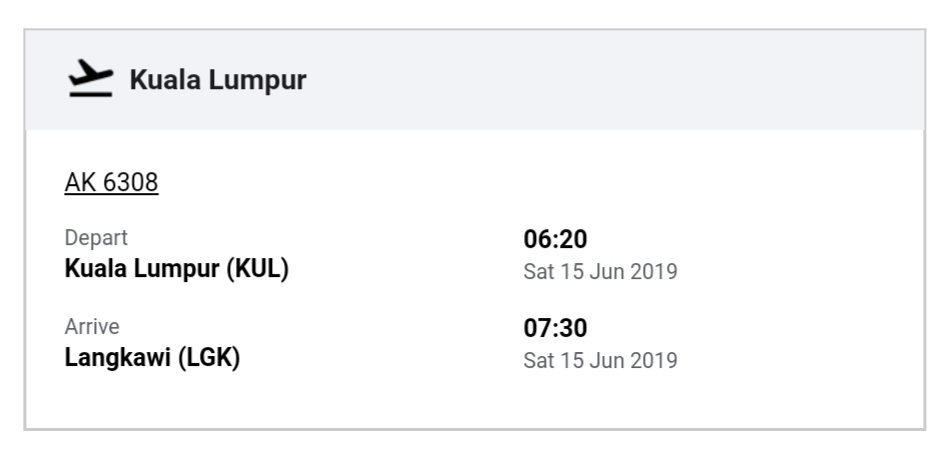Select the Kuala Lumpur header title
This screenshot has width=947, height=468.
pos(218,80)
